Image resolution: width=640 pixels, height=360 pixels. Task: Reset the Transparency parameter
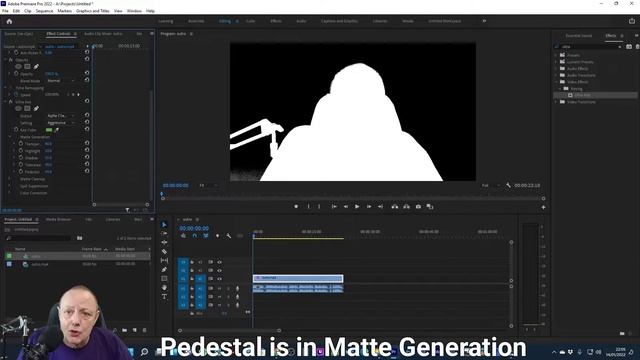(x=87, y=144)
